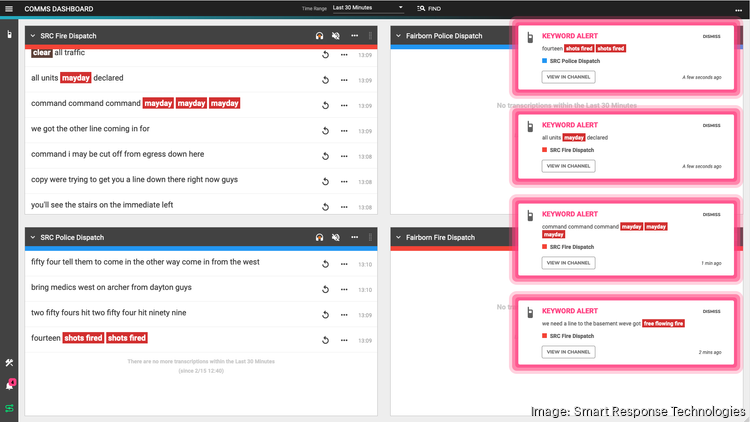
Task: Open the top-right dashboard overflow menu
Action: coord(738,8)
